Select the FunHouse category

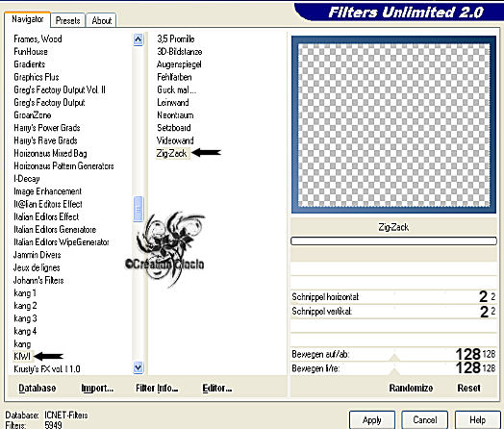31,51
